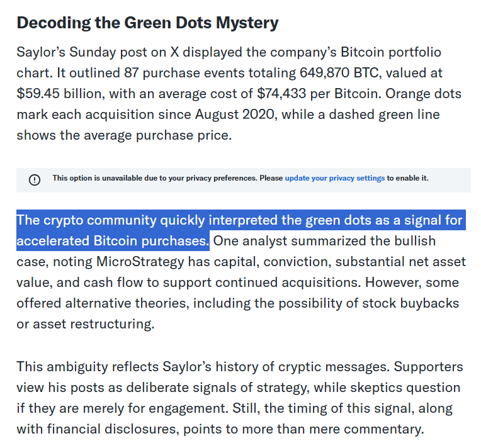The height and width of the screenshot is (448, 481).
Task: Click the Decoding the Green Dots Mystery heading
Action: click(147, 23)
